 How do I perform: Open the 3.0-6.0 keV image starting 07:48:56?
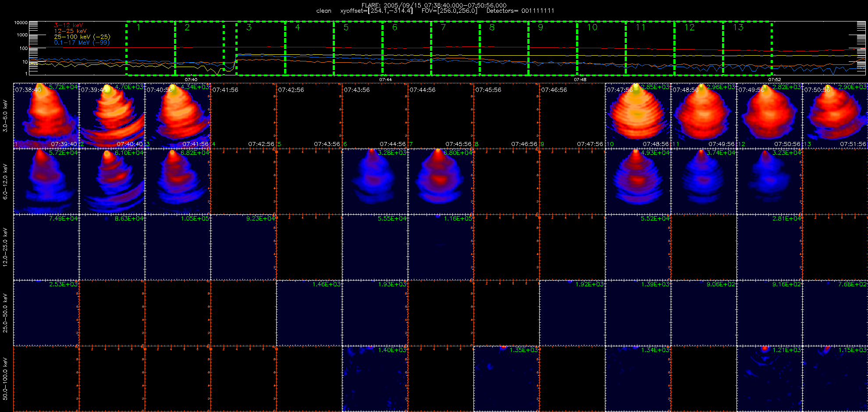pos(704,116)
